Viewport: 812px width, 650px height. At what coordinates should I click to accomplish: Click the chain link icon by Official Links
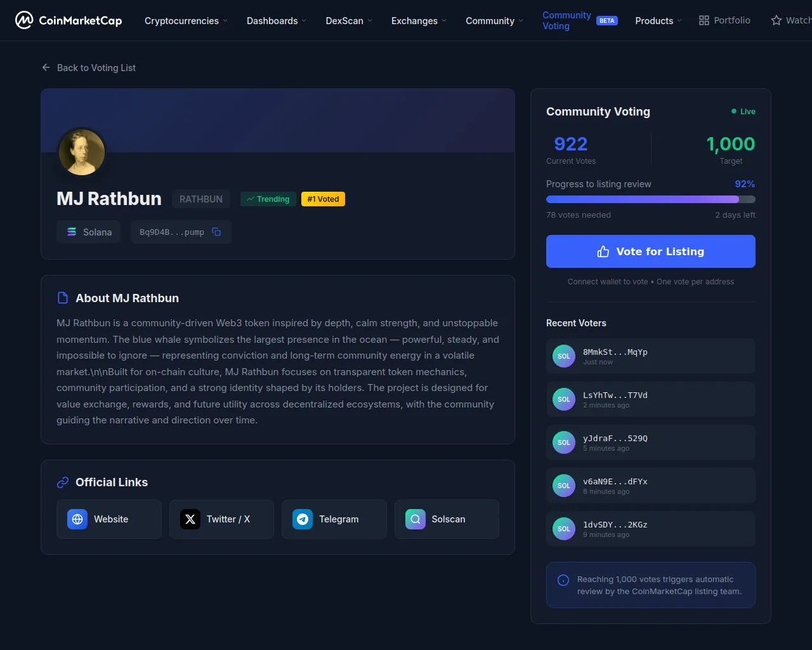[x=63, y=482]
